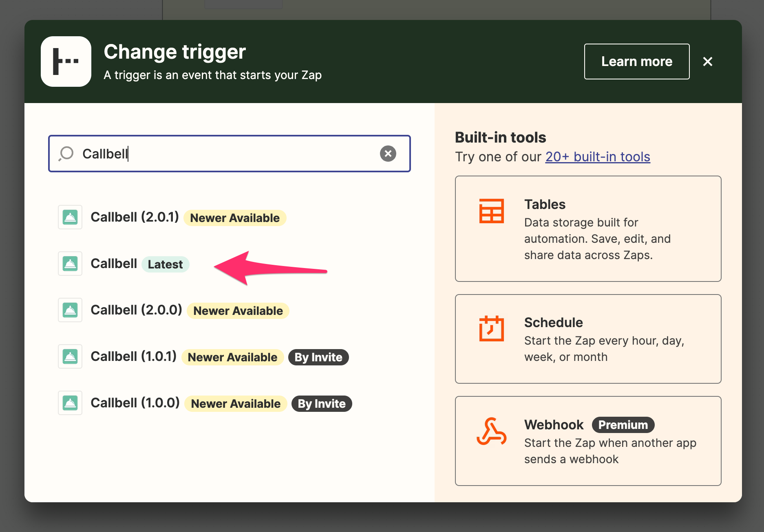Click By Invite badge on Callbell (1.0.0)
This screenshot has width=764, height=532.
click(322, 404)
